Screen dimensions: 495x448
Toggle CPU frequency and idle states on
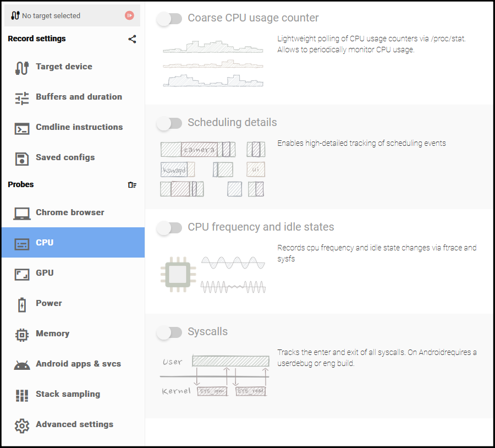(169, 228)
